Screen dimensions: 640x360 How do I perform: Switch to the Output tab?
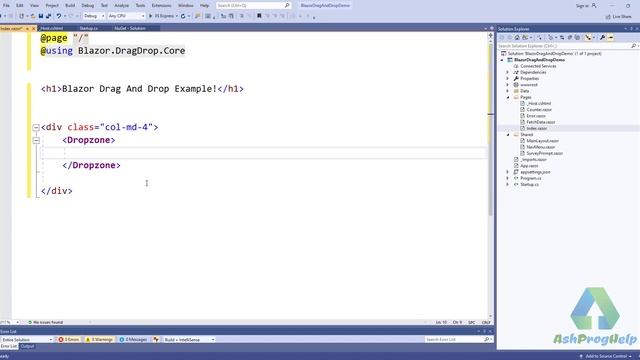(x=27, y=347)
